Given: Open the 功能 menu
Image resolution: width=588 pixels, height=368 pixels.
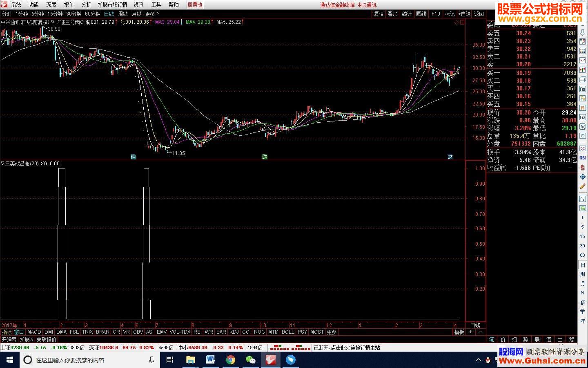Looking at the screenshot, I should pyautogui.click(x=34, y=4).
